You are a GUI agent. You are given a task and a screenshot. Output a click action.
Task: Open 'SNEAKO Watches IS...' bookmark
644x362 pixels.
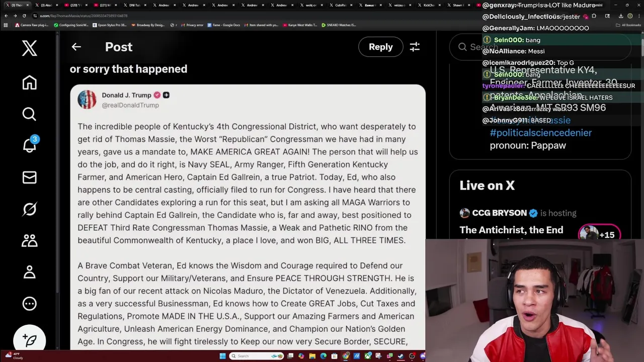(x=338, y=25)
